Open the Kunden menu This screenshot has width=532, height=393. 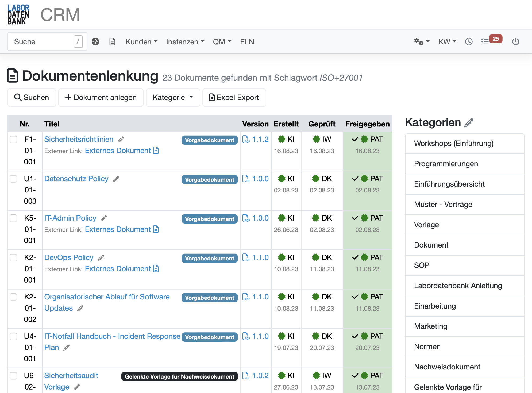pos(141,41)
